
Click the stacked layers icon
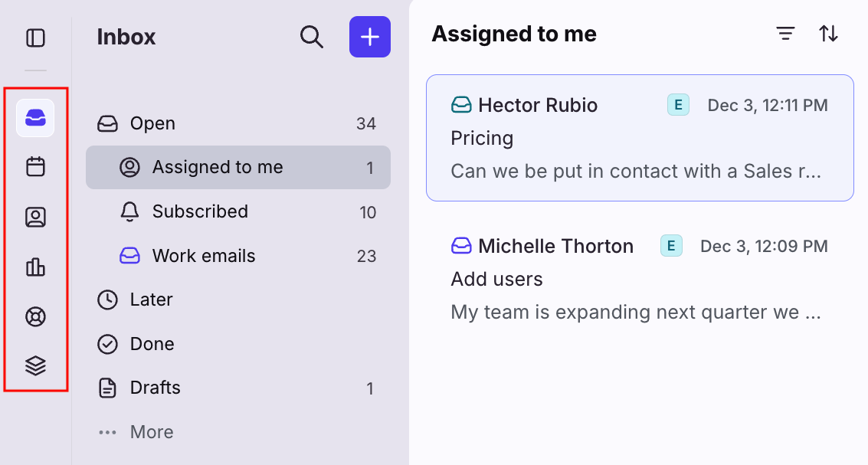pyautogui.click(x=35, y=366)
